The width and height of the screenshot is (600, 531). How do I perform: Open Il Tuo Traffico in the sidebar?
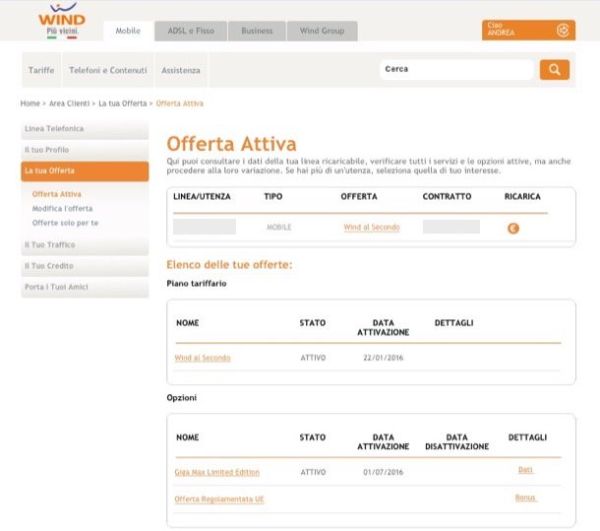85,245
